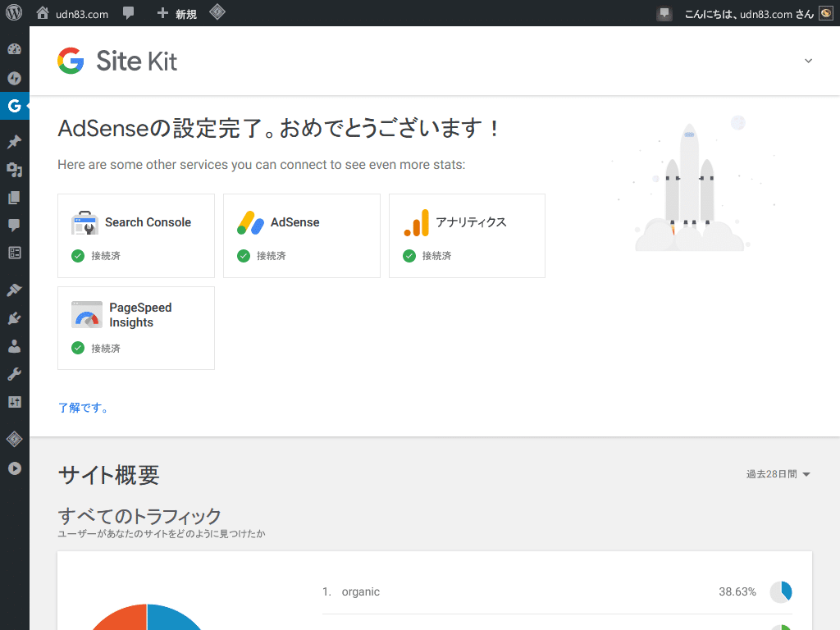Open comments bubble in admin bar
Viewport: 840px width, 630px height.
tap(128, 13)
